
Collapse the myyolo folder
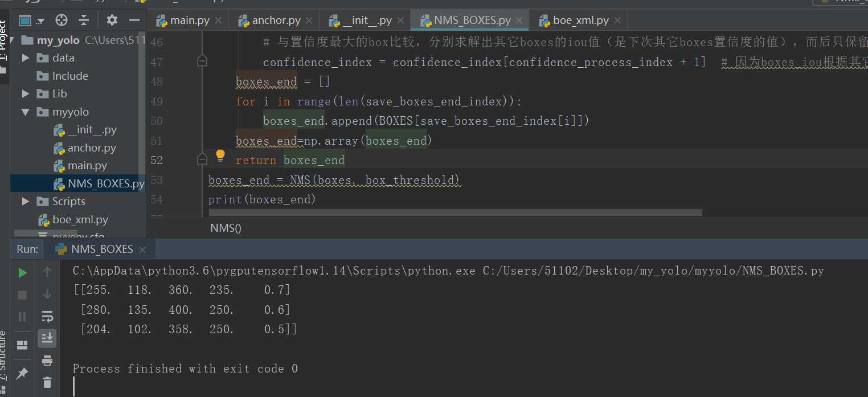click(x=26, y=112)
